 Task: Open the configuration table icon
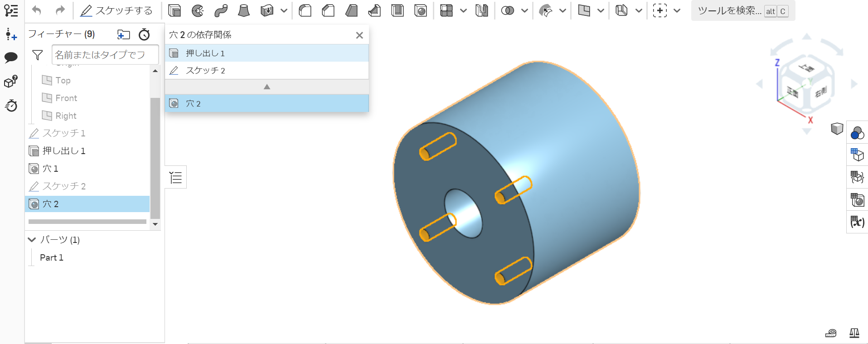(857, 155)
